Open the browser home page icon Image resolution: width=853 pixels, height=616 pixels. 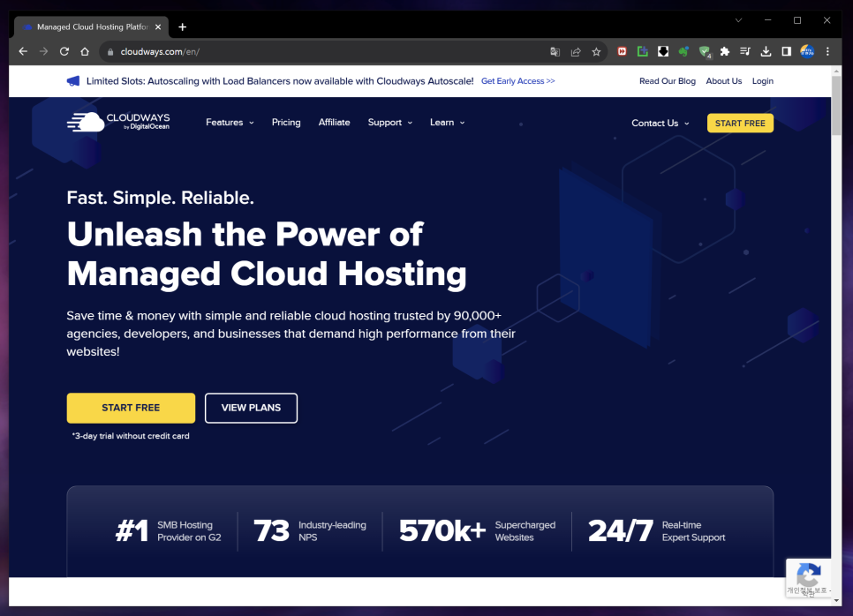coord(85,52)
